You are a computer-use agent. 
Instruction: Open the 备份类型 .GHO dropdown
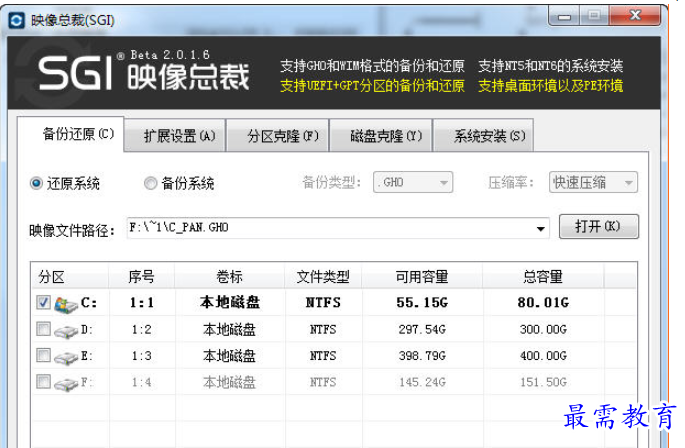click(413, 182)
